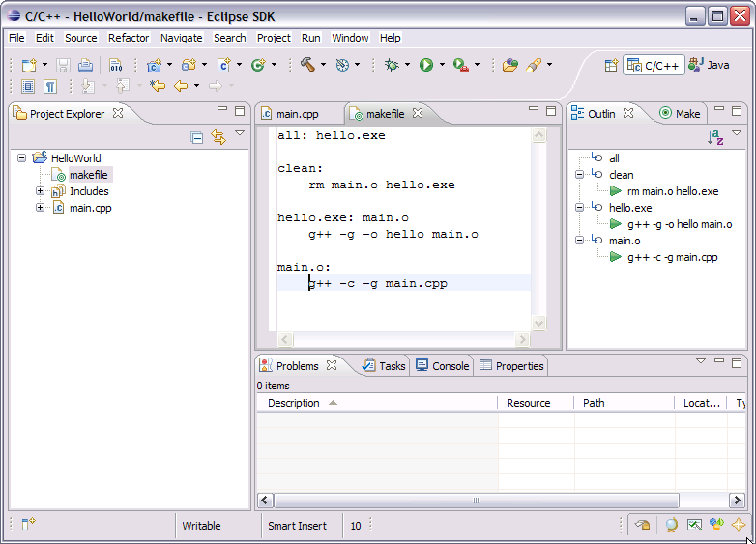Switch to the Make view tab
This screenshot has width=756, height=544.
pyautogui.click(x=681, y=114)
